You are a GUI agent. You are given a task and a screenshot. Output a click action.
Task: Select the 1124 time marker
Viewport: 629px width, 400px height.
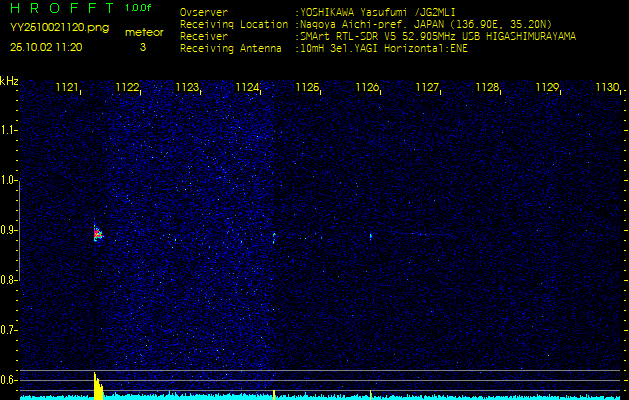click(x=247, y=88)
